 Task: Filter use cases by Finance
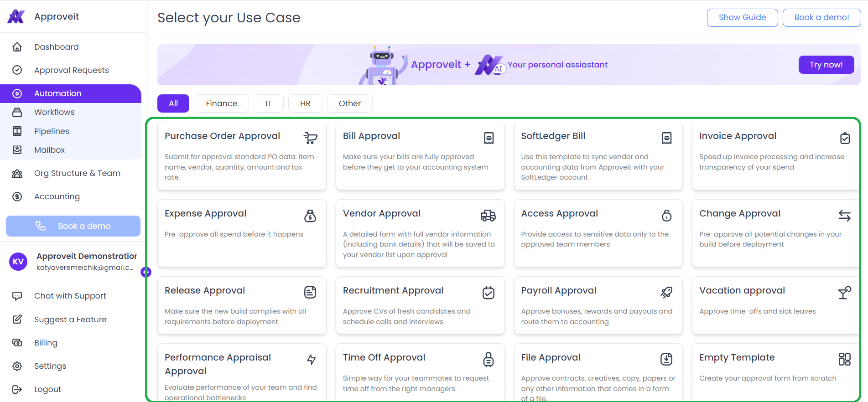tap(221, 103)
